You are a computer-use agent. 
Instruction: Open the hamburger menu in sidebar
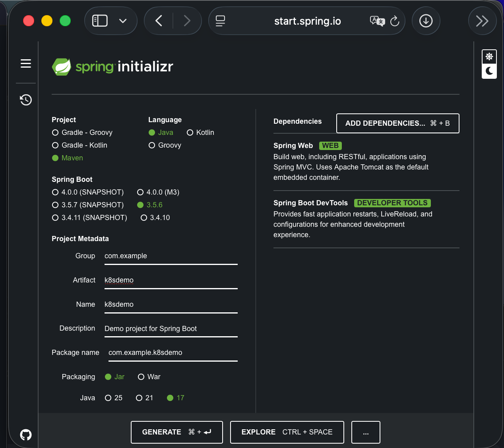[26, 64]
